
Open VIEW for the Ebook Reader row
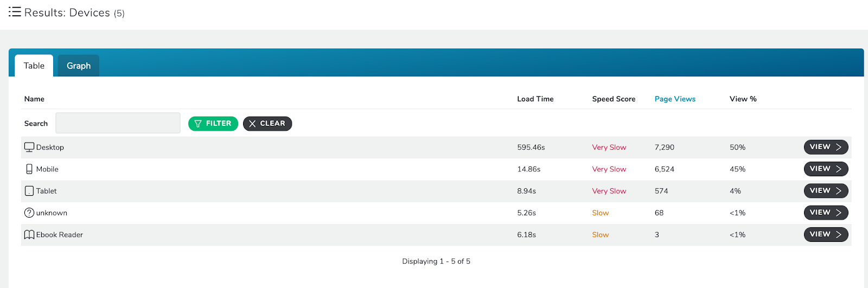pos(826,234)
